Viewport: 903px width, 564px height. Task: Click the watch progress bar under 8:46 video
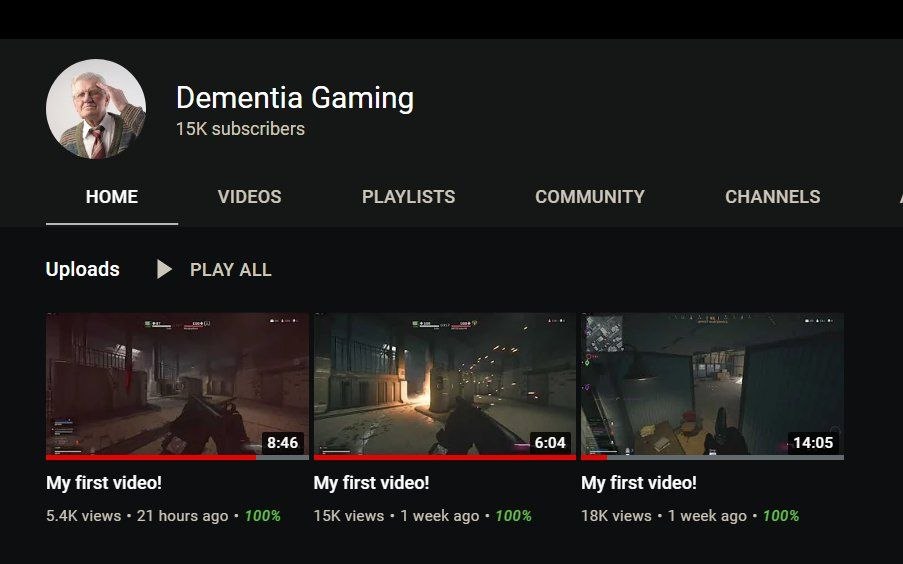[x=177, y=457]
